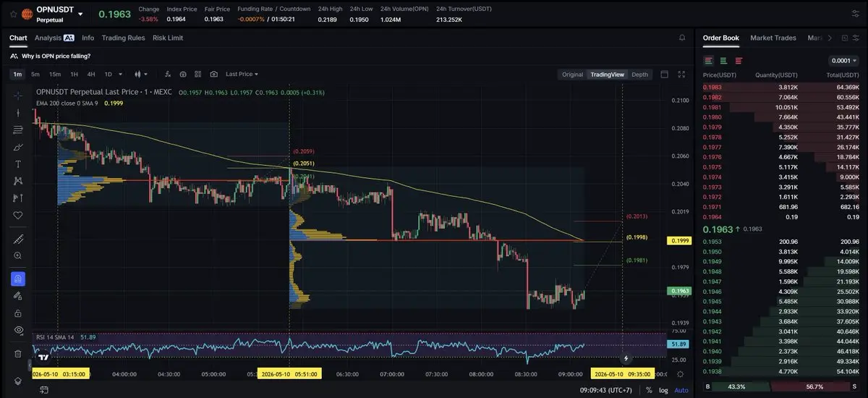Click the 0.1953 bid price row
868x398 pixels.
781,242
